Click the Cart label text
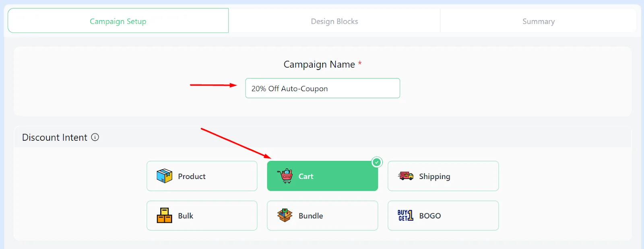 coord(306,176)
